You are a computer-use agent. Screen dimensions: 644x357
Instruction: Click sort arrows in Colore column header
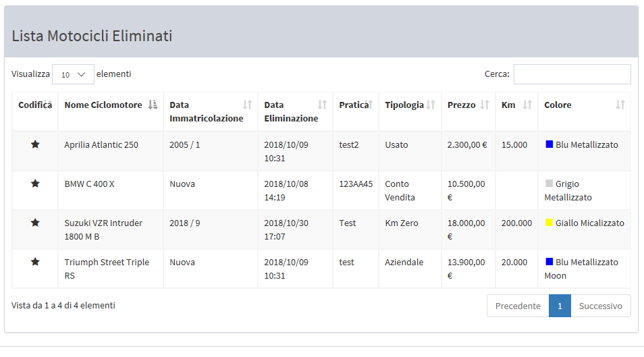(x=620, y=105)
